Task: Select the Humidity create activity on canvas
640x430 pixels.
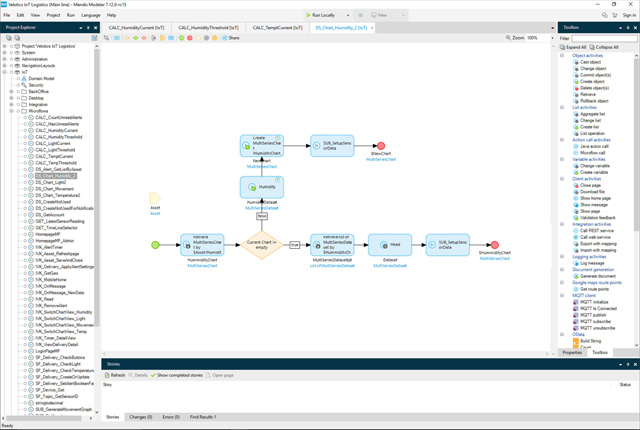Action: click(262, 187)
